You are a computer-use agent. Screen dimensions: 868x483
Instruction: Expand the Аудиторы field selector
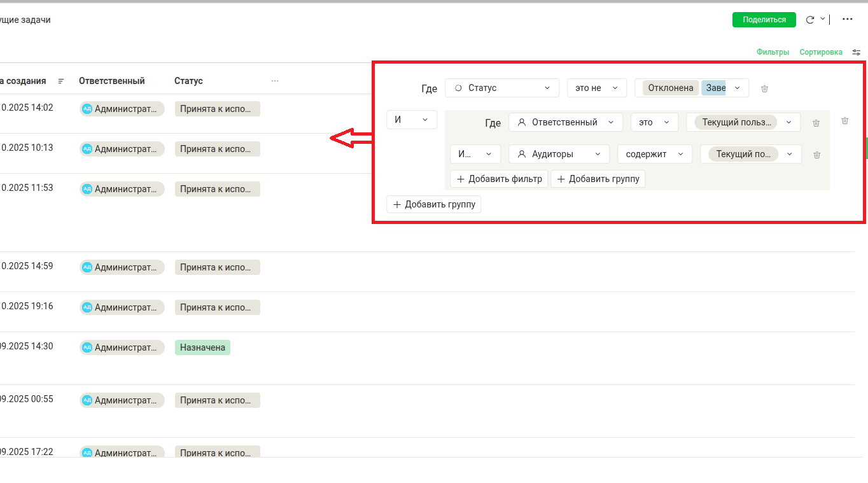(x=558, y=154)
